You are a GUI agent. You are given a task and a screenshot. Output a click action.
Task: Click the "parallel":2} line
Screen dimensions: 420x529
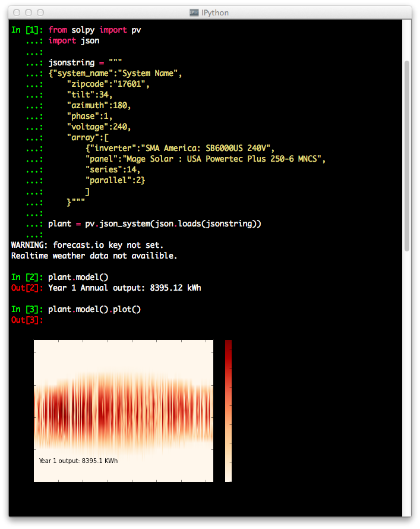pyautogui.click(x=115, y=181)
